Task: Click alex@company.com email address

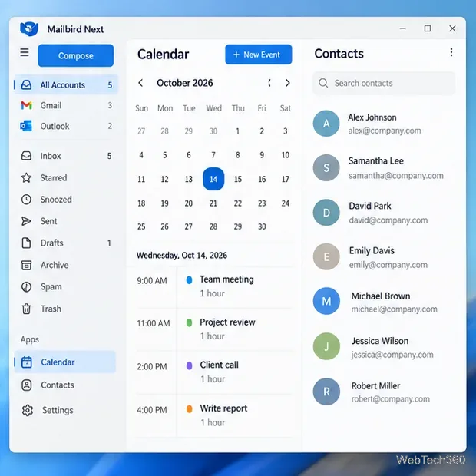Action: tap(385, 131)
